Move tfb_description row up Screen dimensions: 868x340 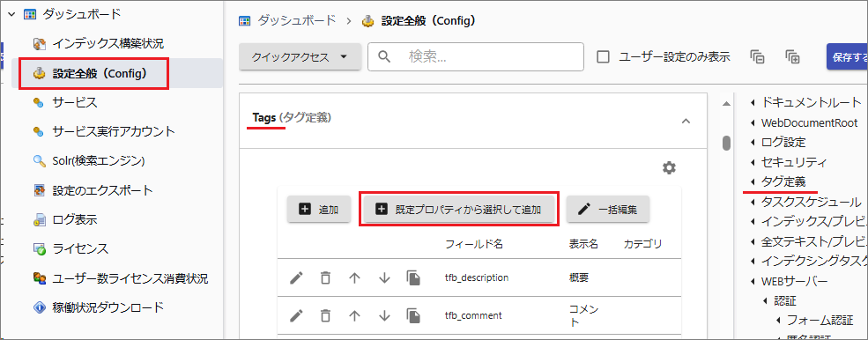point(355,278)
